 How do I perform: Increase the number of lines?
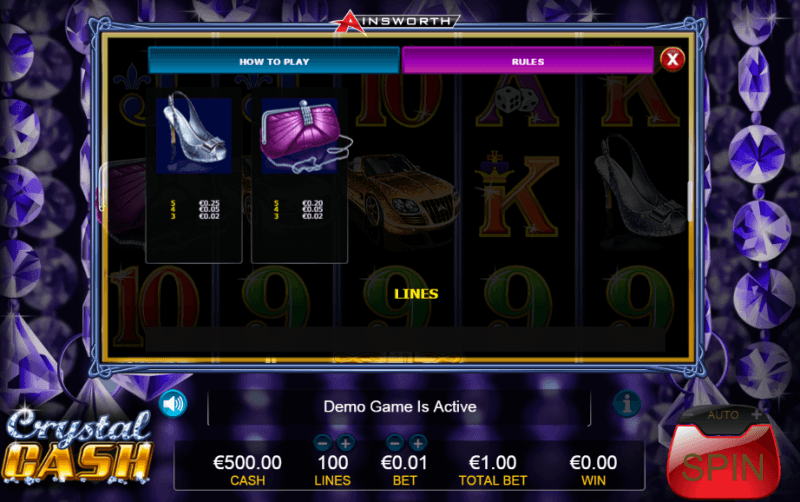pyautogui.click(x=345, y=443)
